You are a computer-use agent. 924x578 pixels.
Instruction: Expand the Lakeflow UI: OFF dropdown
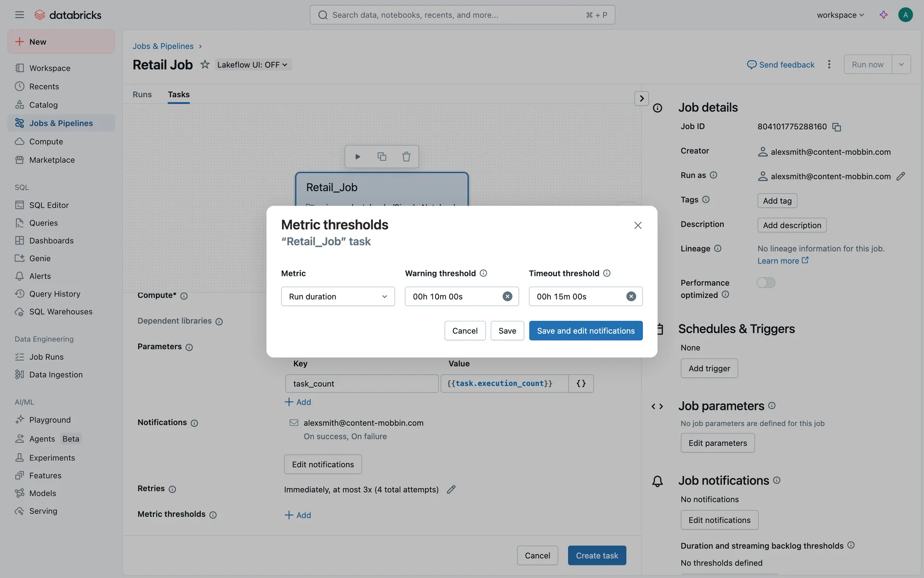(x=253, y=65)
